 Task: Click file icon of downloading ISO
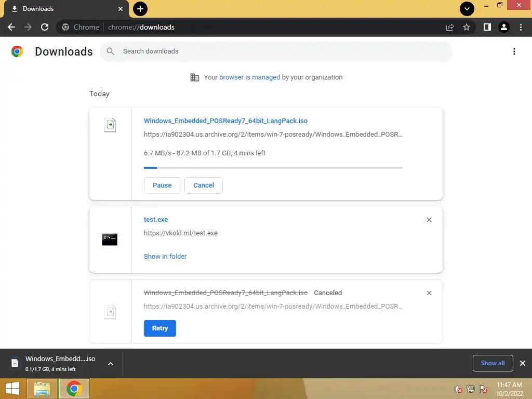(x=110, y=125)
